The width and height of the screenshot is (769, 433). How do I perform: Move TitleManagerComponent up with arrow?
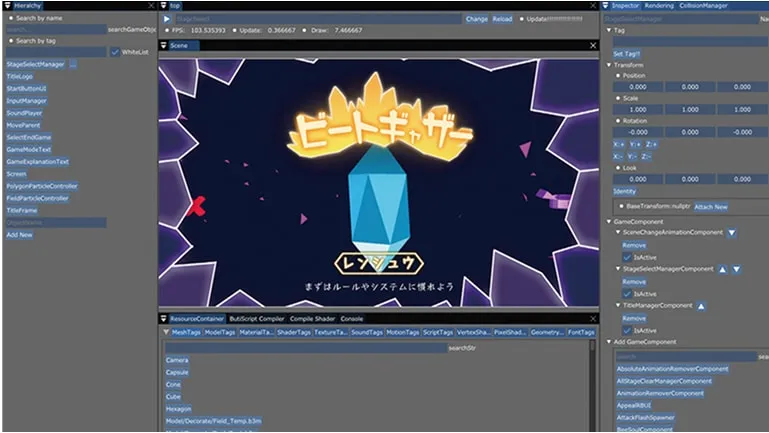click(x=701, y=306)
